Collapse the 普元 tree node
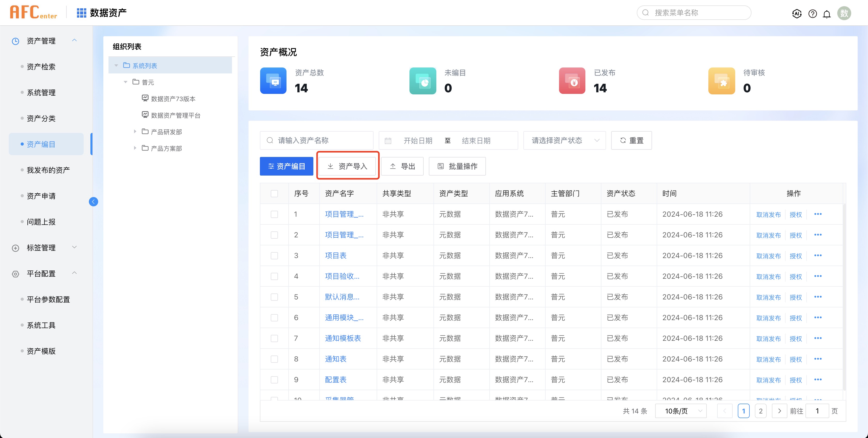 click(x=125, y=82)
